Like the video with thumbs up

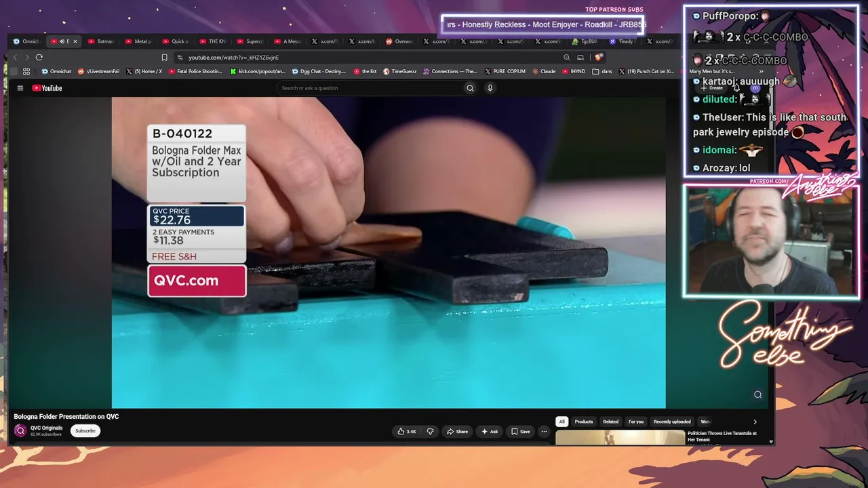(407, 432)
